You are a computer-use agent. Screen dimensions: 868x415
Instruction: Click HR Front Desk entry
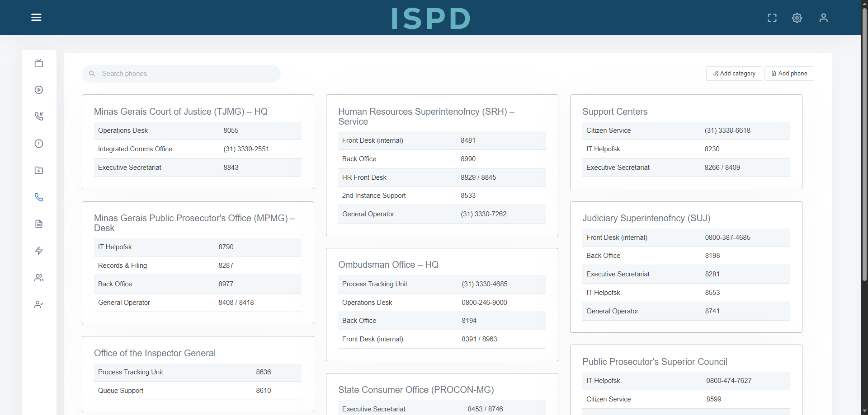pyautogui.click(x=364, y=177)
